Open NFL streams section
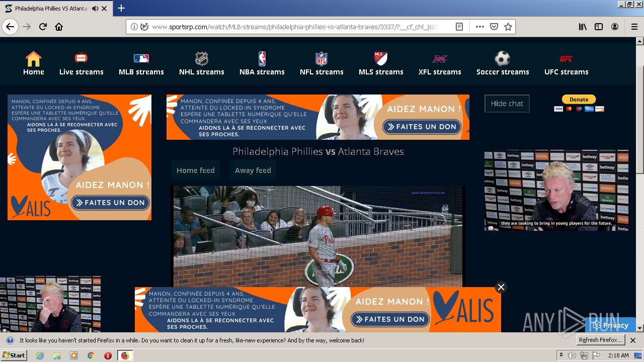The width and height of the screenshot is (644, 362). pyautogui.click(x=321, y=64)
